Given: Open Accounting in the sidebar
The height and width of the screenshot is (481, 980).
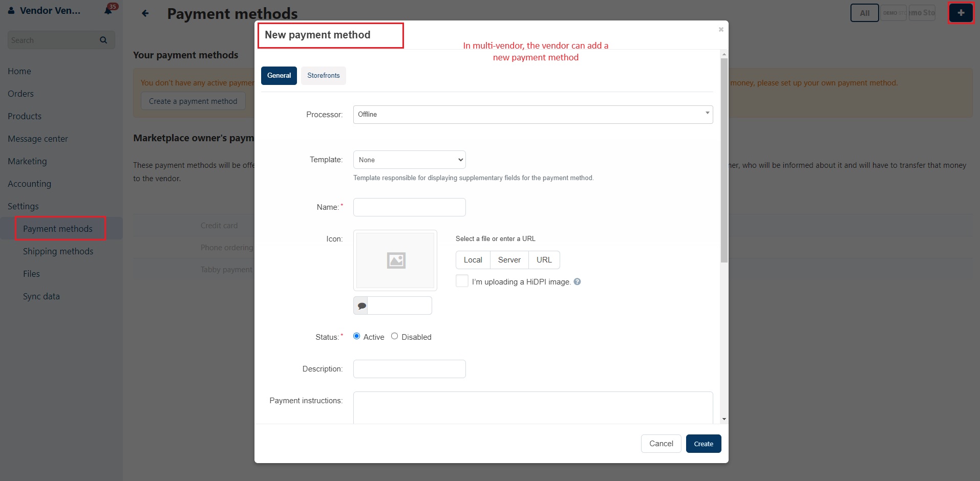Looking at the screenshot, I should click(29, 184).
